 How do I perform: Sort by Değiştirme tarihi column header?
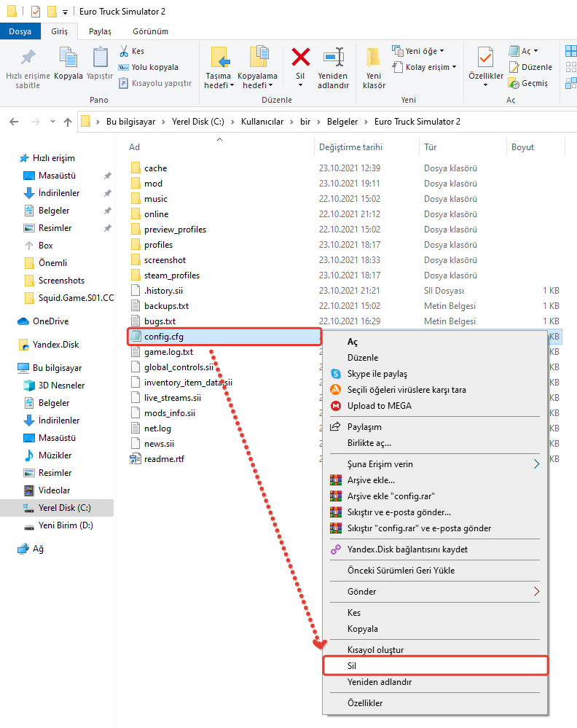350,147
